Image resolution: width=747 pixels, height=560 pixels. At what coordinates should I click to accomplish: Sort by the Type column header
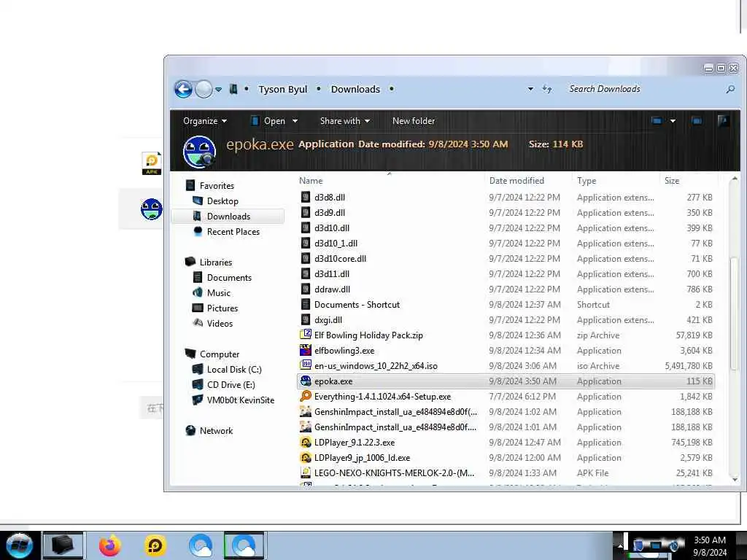click(x=587, y=181)
